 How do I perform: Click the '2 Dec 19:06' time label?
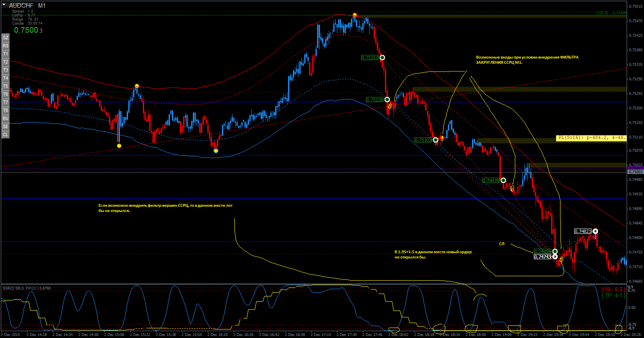point(502,335)
